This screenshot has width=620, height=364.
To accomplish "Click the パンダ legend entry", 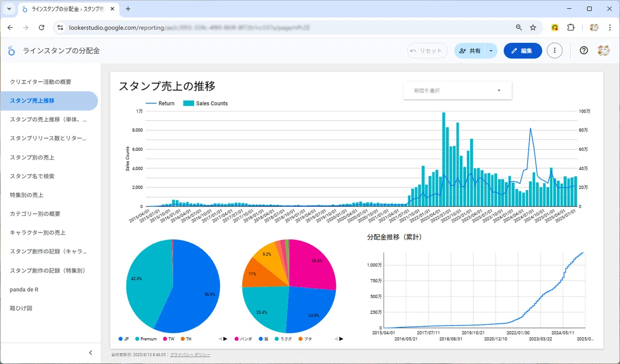I will (x=244, y=339).
